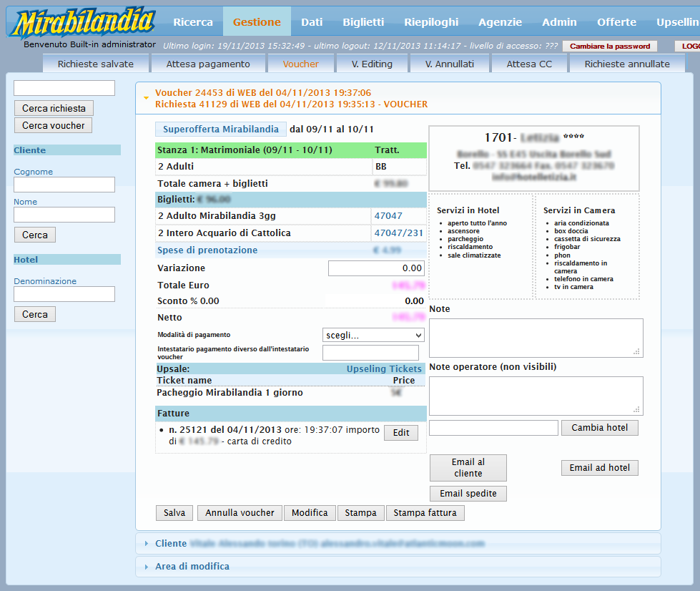Open the Modalità di pagamento dropdown
700x591 pixels.
373,335
